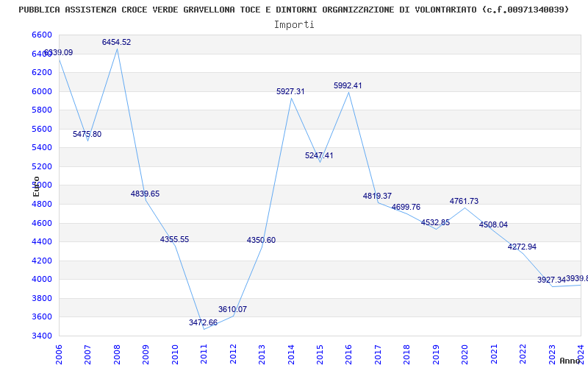
Task: Select the 4532.85 value label
Action: 435,222
